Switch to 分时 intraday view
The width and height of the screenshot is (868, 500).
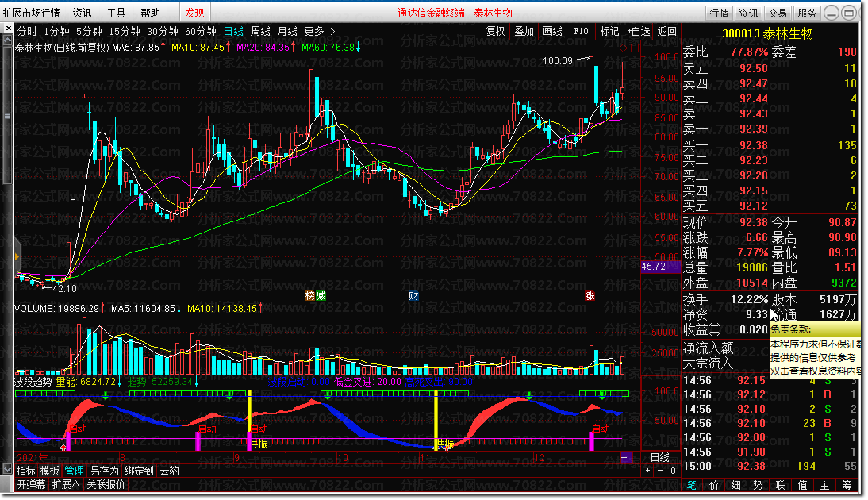pos(27,32)
